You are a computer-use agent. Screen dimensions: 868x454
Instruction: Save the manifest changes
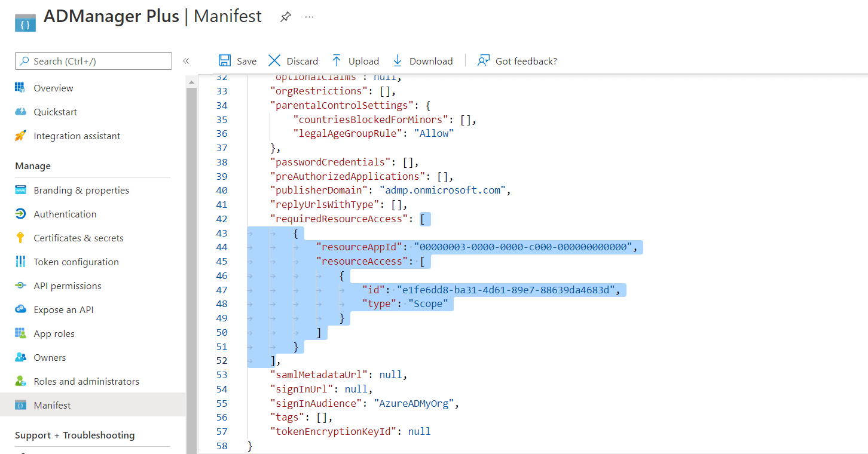237,60
